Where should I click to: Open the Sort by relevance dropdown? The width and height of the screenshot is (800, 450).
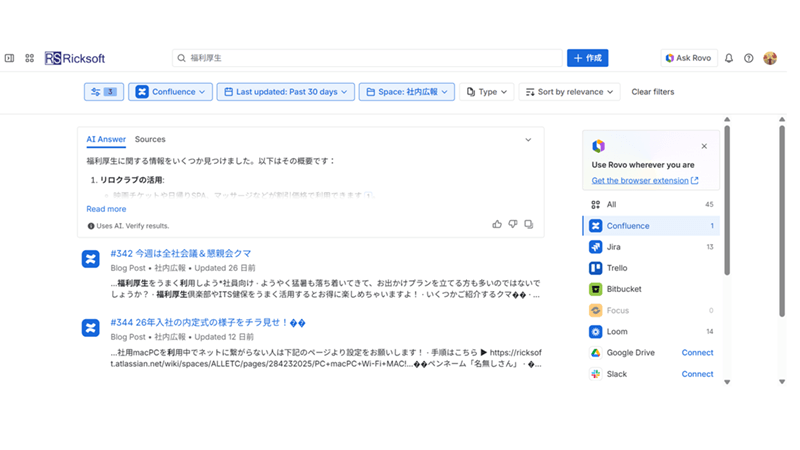point(570,92)
